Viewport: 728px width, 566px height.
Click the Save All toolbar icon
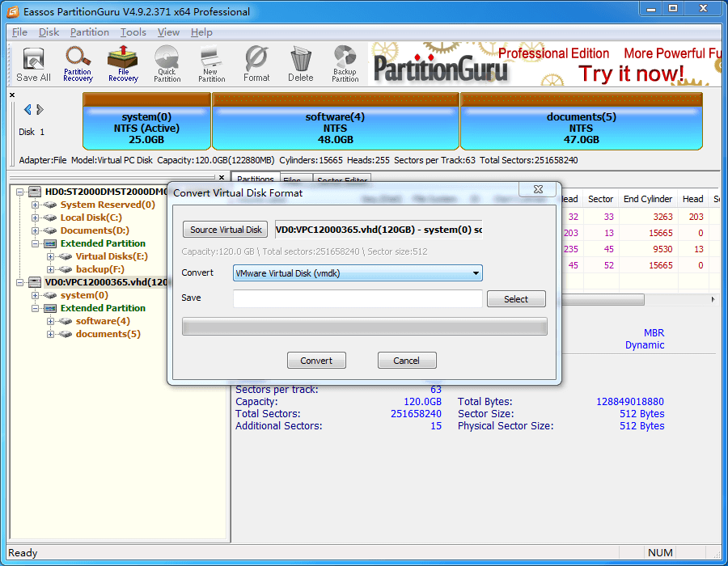click(33, 65)
